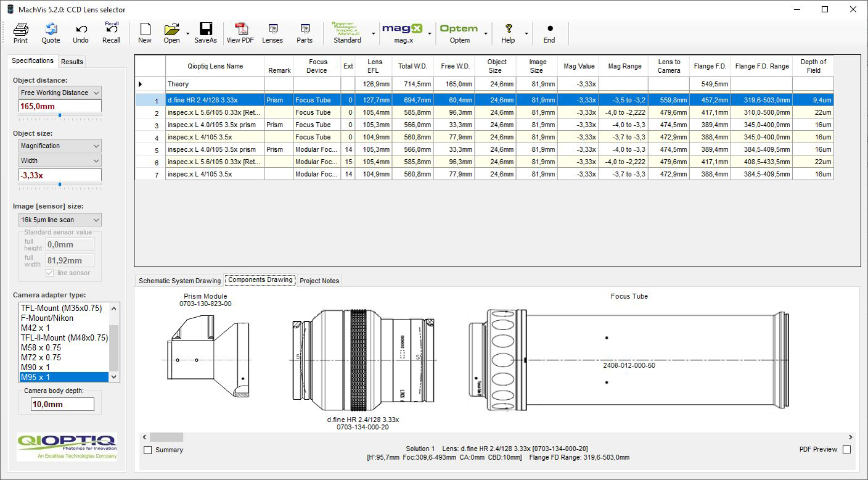Image resolution: width=868 pixels, height=480 pixels.
Task: Select the Standard lens family
Action: click(348, 33)
